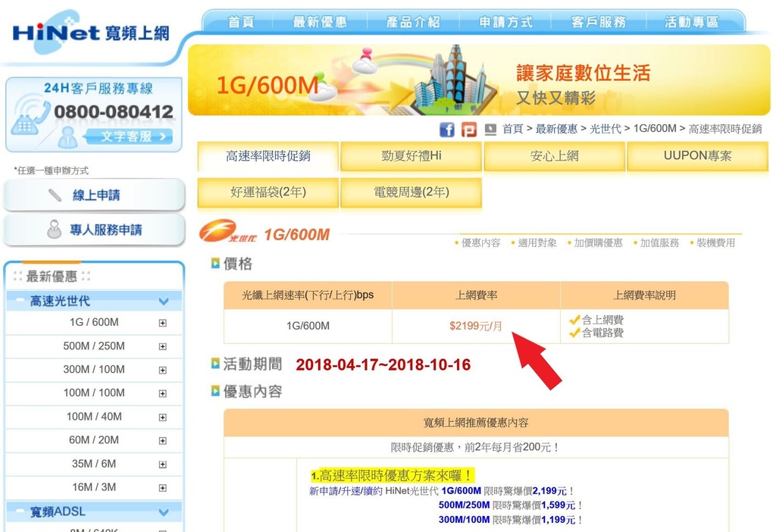This screenshot has width=776, height=532.
Task: Click the 1G/600M speed table cell
Action: pos(308,326)
